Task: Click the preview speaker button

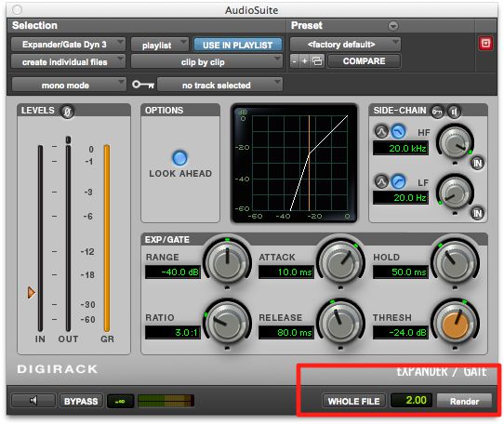Action: tap(33, 400)
